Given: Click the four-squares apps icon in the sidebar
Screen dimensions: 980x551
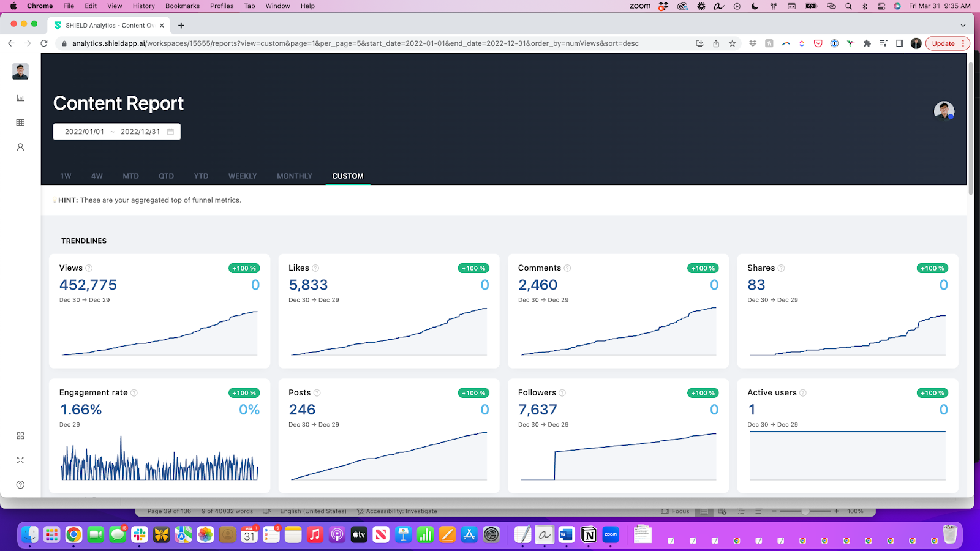Looking at the screenshot, I should (x=20, y=436).
